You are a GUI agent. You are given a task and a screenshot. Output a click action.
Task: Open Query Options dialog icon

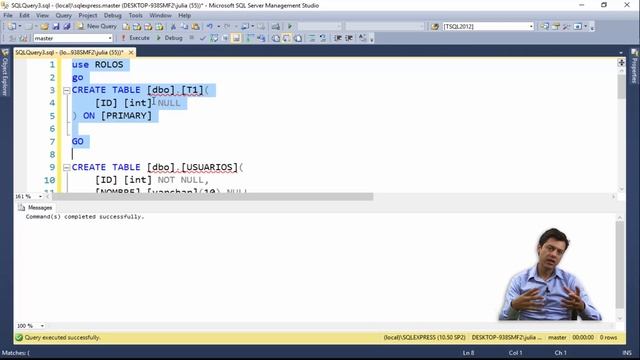click(x=225, y=38)
